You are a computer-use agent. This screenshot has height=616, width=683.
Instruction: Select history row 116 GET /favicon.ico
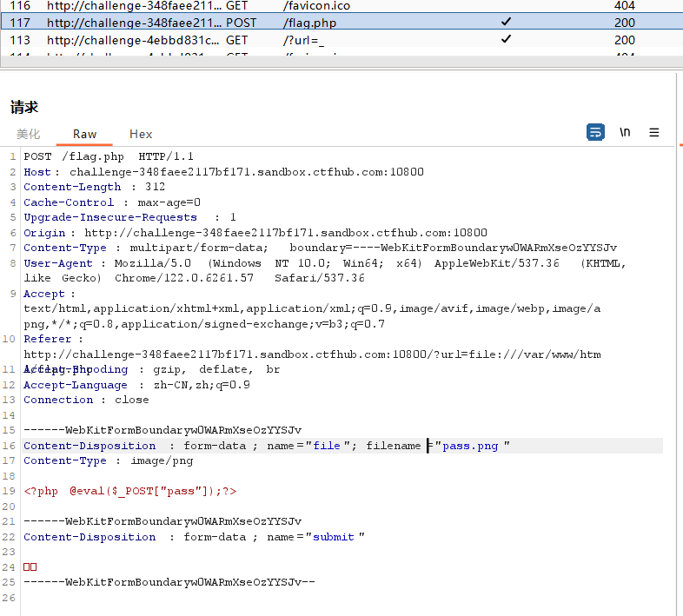click(x=341, y=6)
